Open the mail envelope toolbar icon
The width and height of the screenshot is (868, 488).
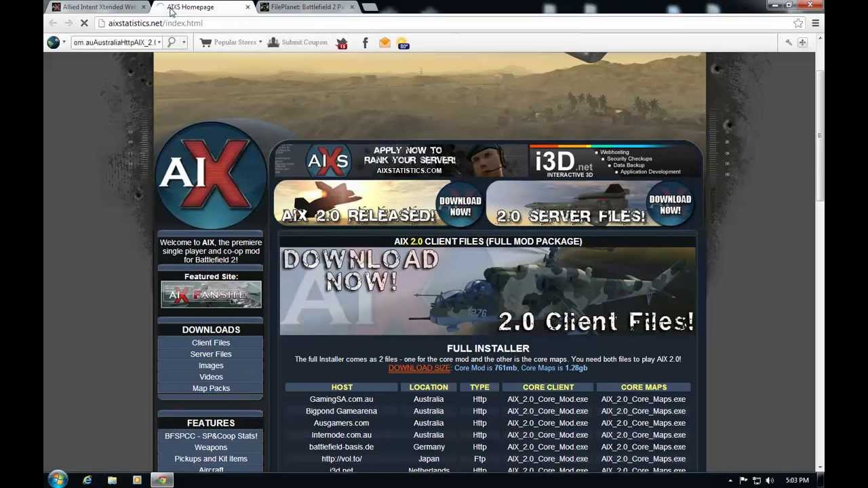click(384, 43)
